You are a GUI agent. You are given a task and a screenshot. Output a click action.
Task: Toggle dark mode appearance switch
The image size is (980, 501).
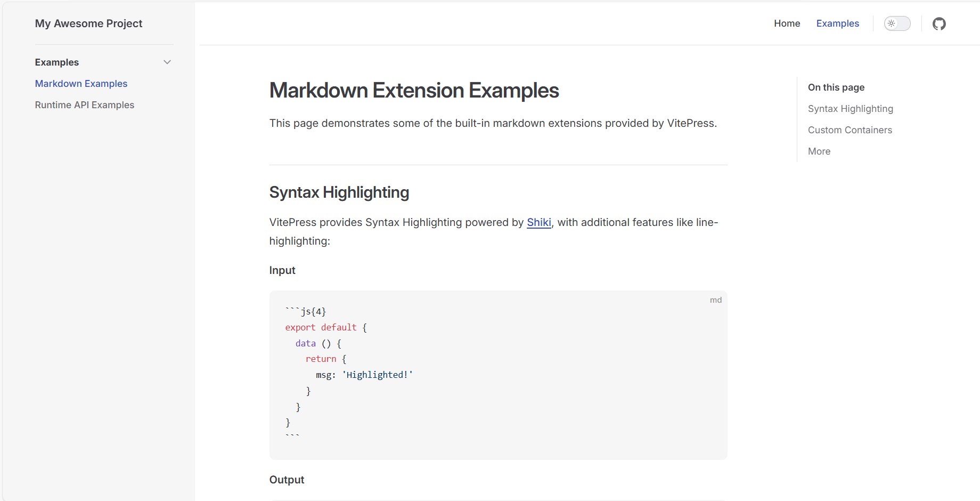click(x=897, y=23)
